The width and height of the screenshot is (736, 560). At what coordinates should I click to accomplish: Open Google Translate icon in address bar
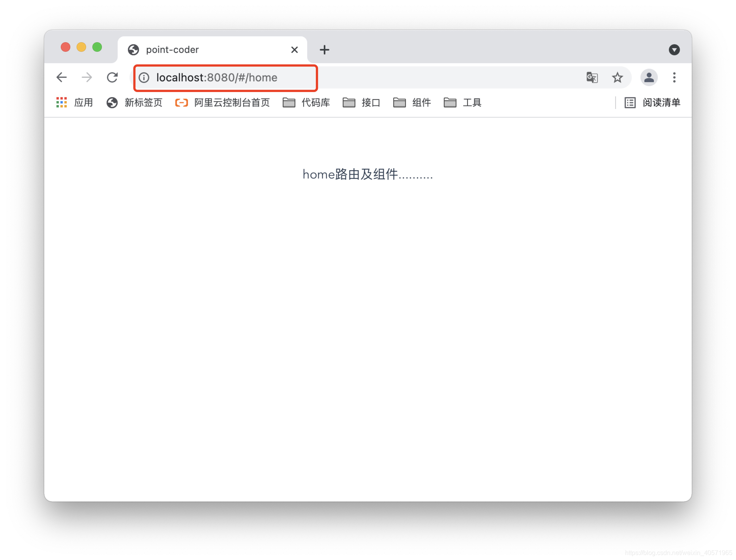[x=592, y=77]
